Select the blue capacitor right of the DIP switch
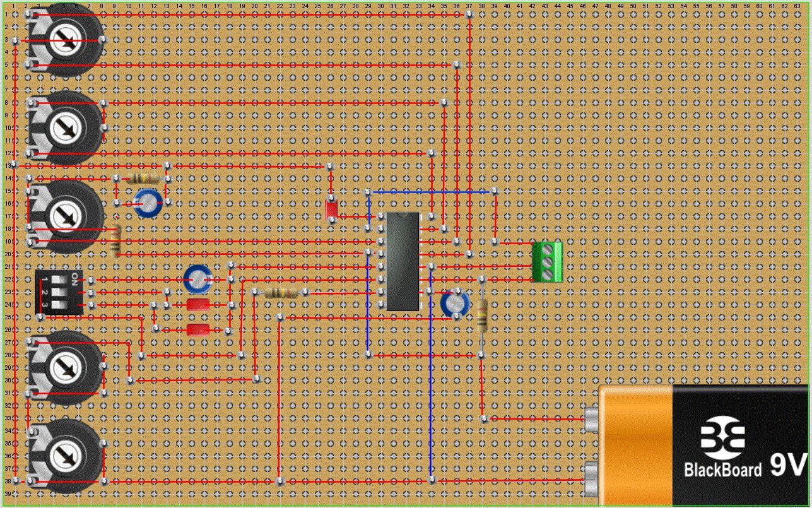Image resolution: width=812 pixels, height=508 pixels. click(198, 280)
